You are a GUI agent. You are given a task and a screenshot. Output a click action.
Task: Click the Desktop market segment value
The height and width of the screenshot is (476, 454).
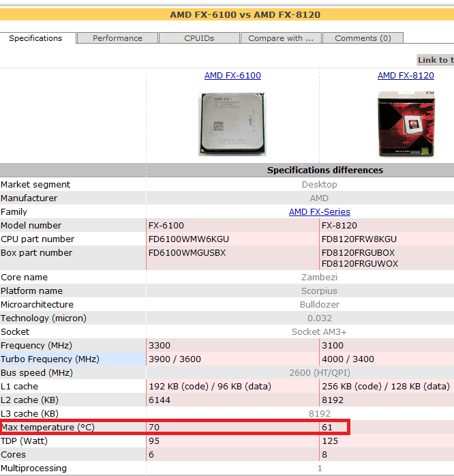coord(319,184)
